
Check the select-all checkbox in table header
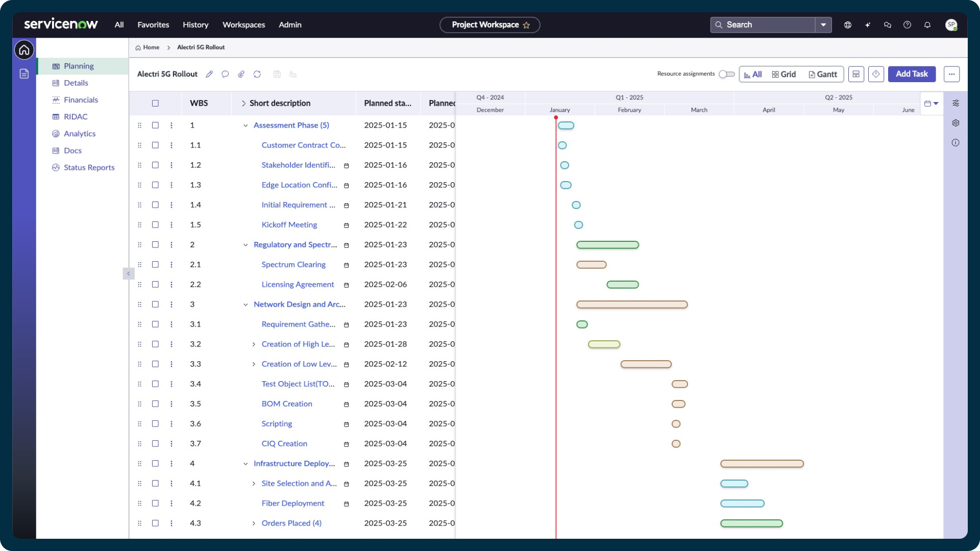point(155,104)
